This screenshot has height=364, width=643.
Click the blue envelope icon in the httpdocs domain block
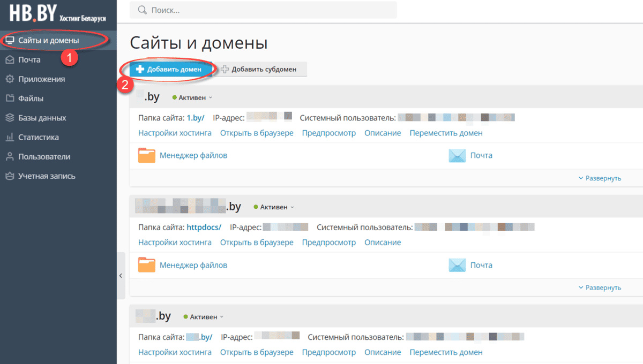click(457, 266)
